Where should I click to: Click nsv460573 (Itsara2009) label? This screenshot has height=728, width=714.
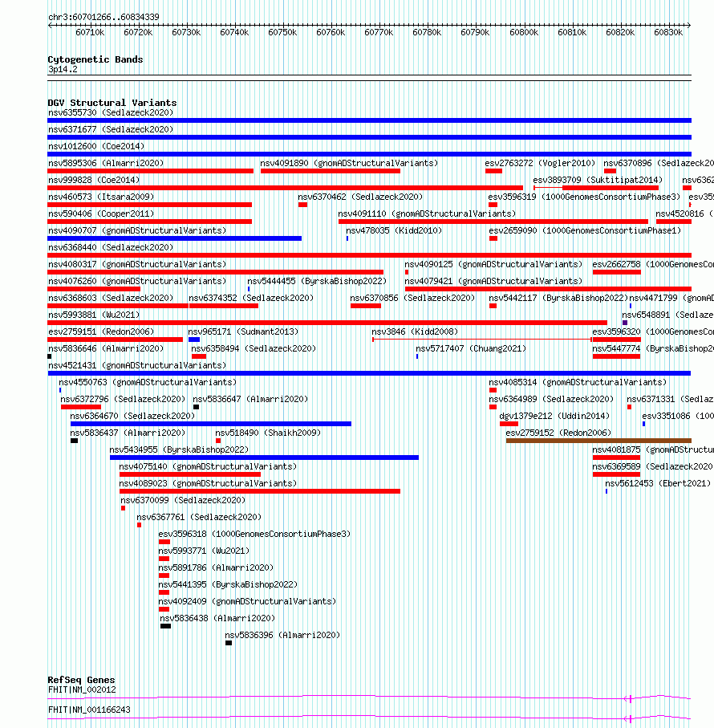101,197
